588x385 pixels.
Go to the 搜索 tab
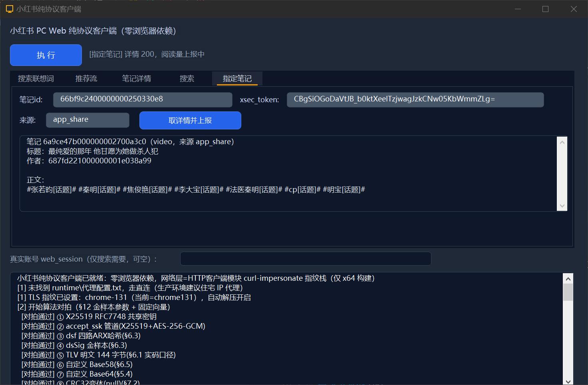point(187,79)
